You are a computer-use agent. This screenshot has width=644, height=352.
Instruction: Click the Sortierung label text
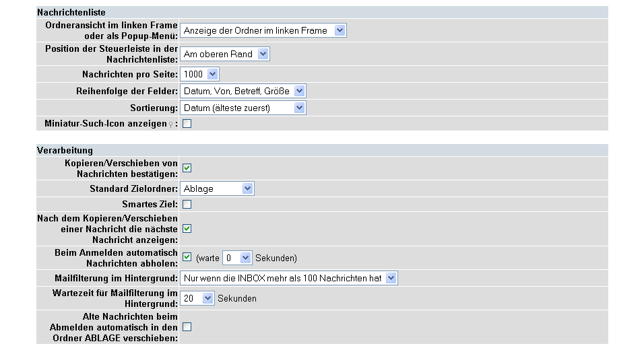click(x=154, y=108)
